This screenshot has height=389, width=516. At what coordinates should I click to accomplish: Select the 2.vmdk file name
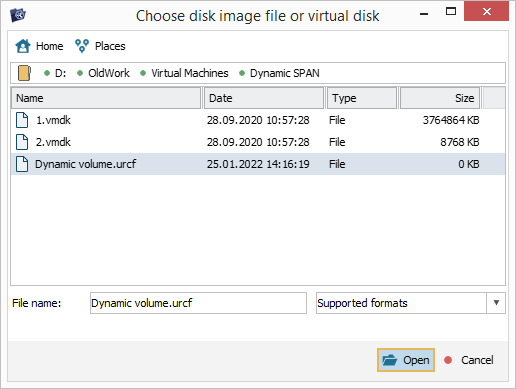[53, 142]
